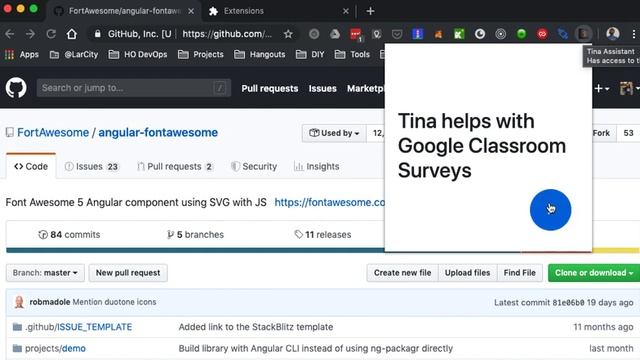Click the green K extension icon
640x360 pixels.
(x=459, y=34)
